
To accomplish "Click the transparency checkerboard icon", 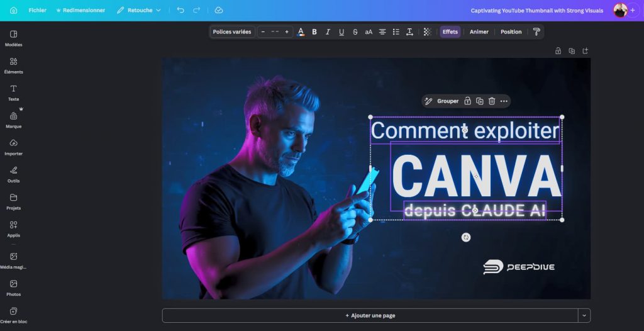I will [x=427, y=32].
